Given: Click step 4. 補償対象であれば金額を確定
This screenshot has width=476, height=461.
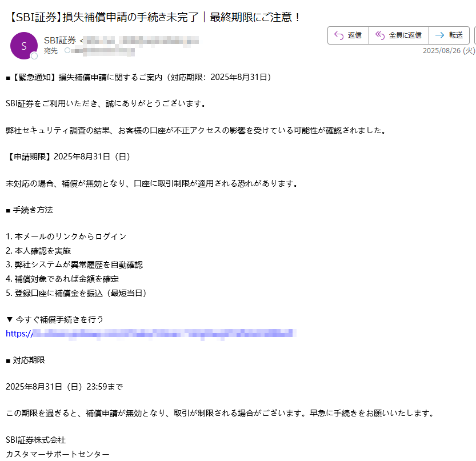Looking at the screenshot, I should click(62, 279).
